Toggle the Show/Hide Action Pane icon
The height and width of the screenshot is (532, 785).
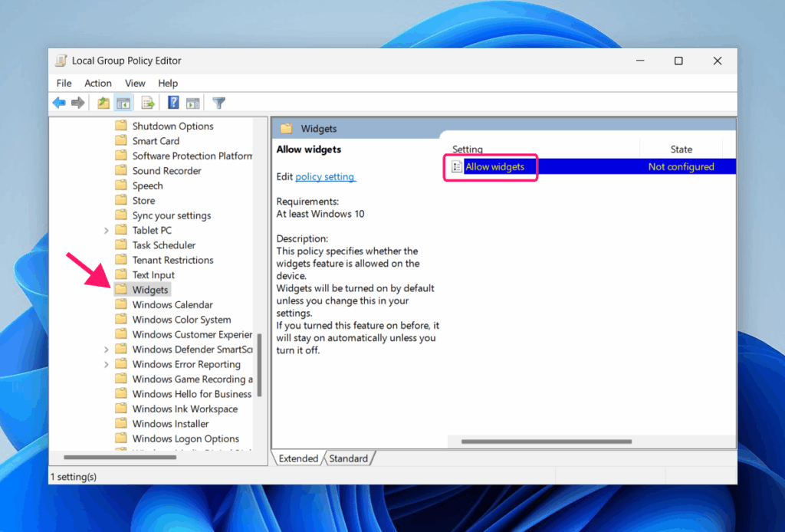coord(192,103)
